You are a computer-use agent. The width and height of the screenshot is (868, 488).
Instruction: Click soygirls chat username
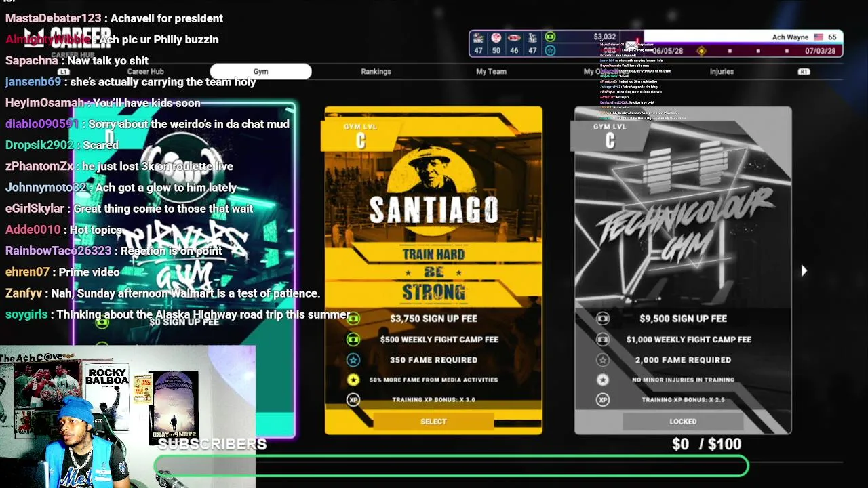pyautogui.click(x=26, y=314)
